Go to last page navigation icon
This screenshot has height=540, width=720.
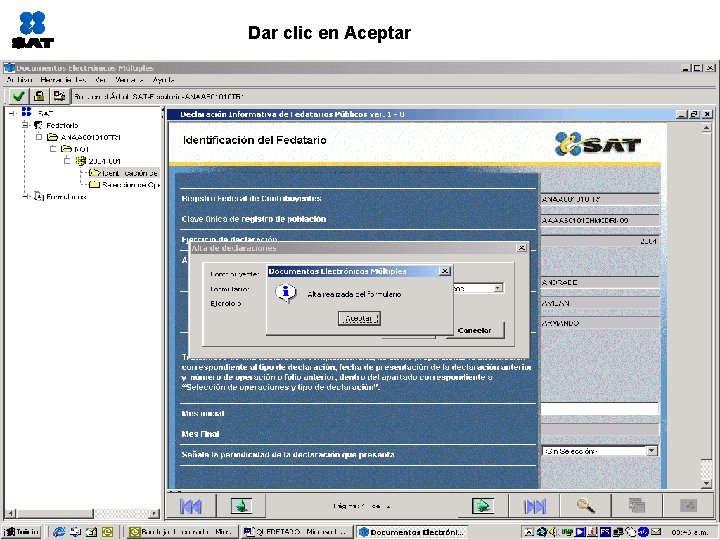[535, 506]
